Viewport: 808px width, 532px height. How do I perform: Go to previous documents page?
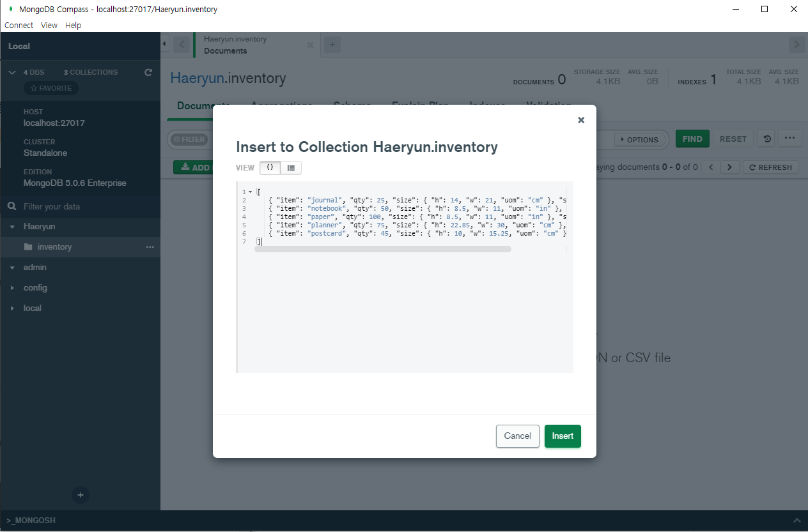710,167
